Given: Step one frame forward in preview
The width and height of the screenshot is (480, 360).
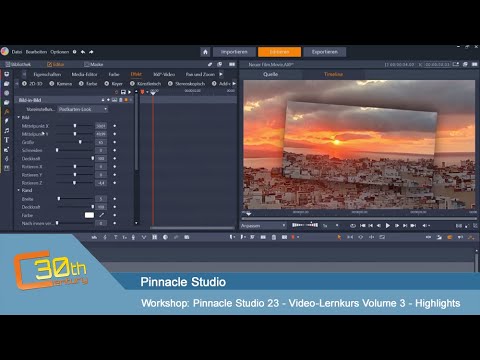Looking at the screenshot, I should (397, 226).
